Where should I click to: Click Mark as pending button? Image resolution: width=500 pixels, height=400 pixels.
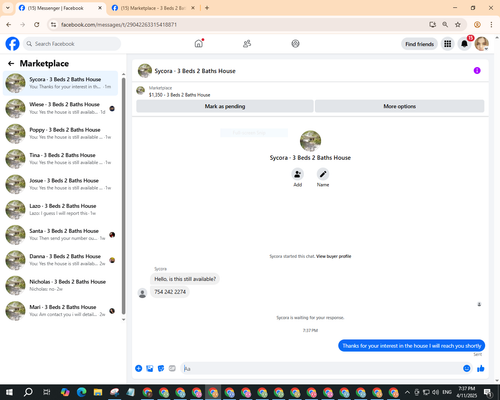tap(225, 106)
